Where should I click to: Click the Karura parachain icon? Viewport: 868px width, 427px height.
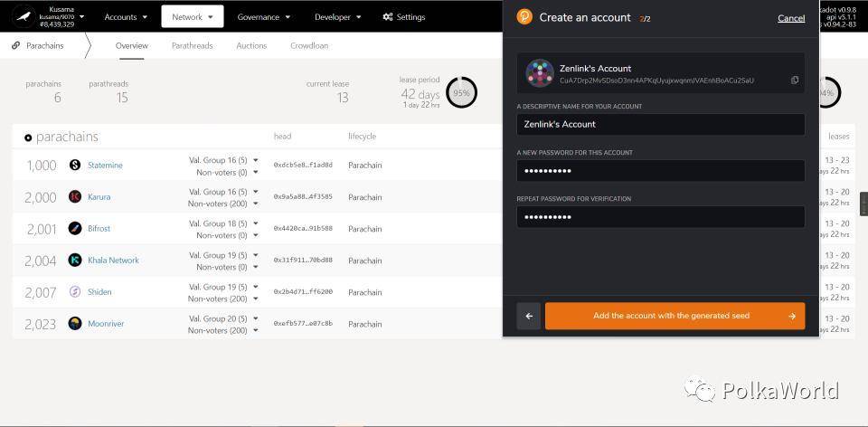coord(75,196)
